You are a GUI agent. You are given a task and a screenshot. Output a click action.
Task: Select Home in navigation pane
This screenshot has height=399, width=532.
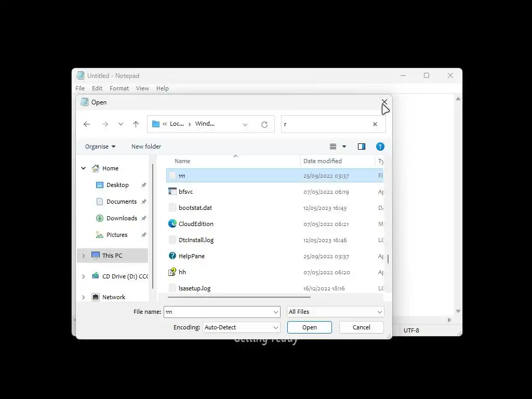coord(110,168)
